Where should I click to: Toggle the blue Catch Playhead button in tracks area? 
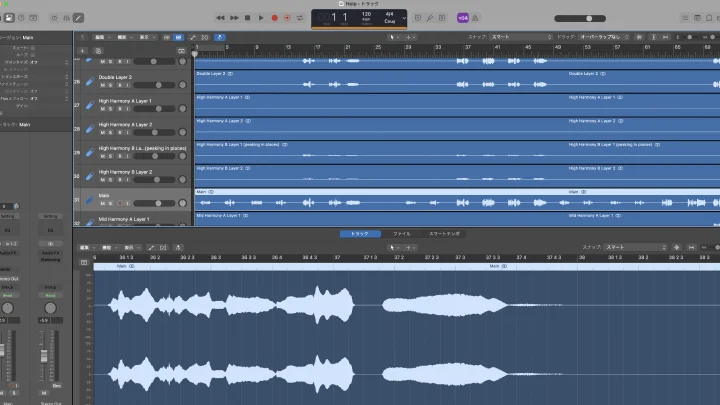219,37
